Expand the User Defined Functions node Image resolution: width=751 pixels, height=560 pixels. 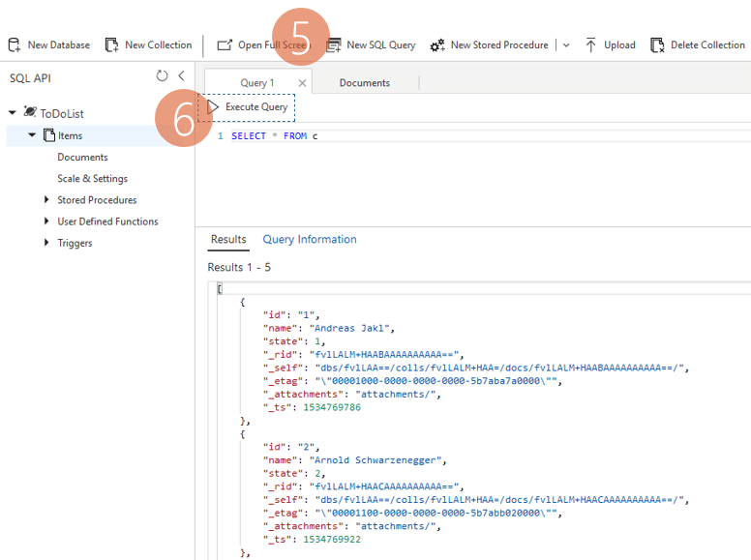(x=46, y=221)
